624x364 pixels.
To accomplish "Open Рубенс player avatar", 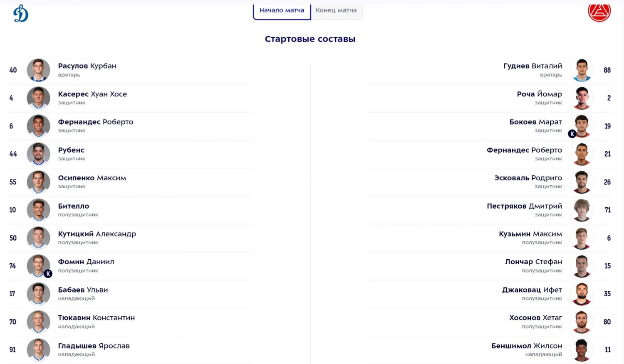I will (38, 154).
